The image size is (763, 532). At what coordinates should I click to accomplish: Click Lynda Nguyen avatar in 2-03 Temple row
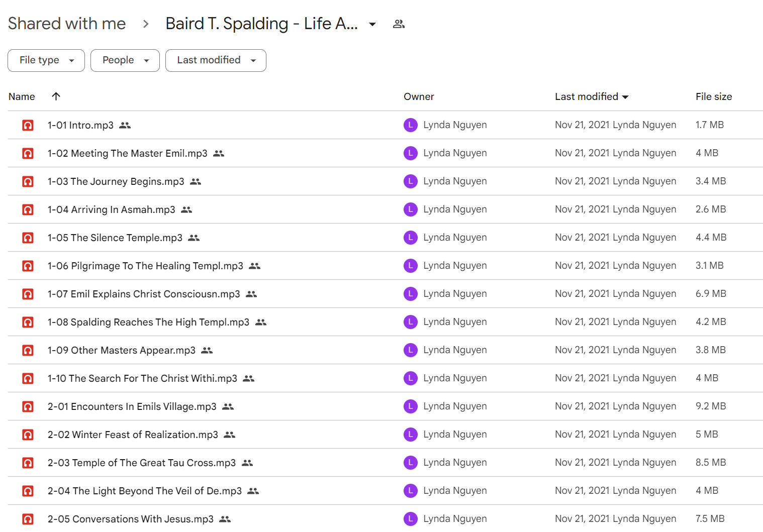coord(411,463)
